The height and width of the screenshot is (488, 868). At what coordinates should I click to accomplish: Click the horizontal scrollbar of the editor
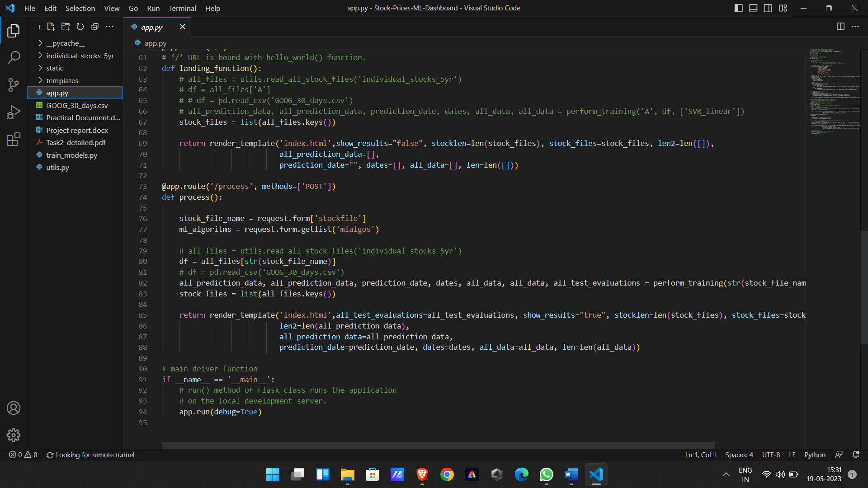438,446
